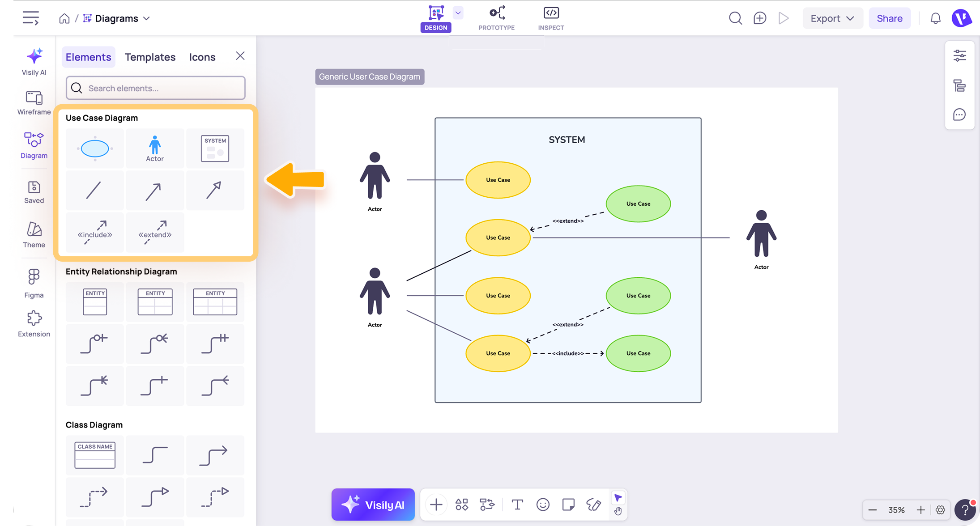Viewport: 980px width, 526px height.
Task: Open the Export dropdown
Action: [832, 18]
